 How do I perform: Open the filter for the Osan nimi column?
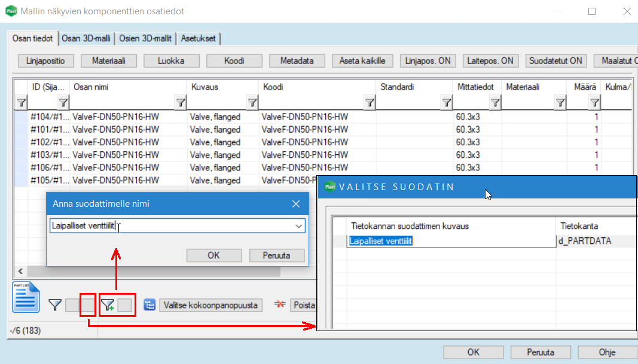(180, 103)
